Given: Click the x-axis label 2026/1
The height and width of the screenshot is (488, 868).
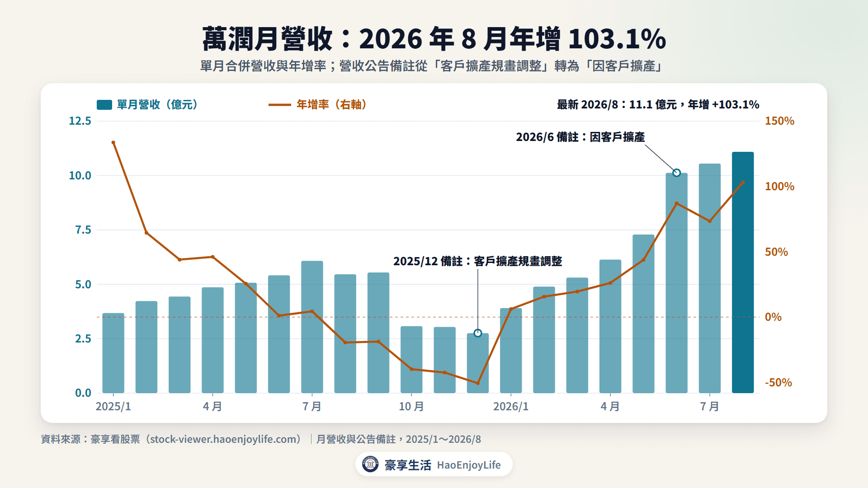Looking at the screenshot, I should coord(511,407).
